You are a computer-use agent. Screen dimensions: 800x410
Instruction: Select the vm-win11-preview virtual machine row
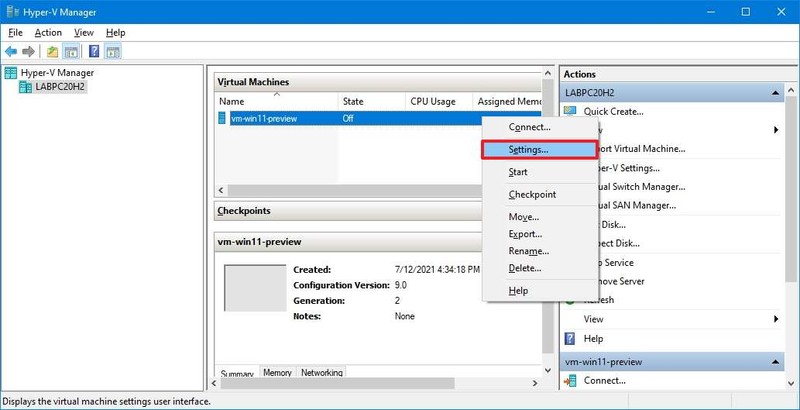pyautogui.click(x=378, y=118)
